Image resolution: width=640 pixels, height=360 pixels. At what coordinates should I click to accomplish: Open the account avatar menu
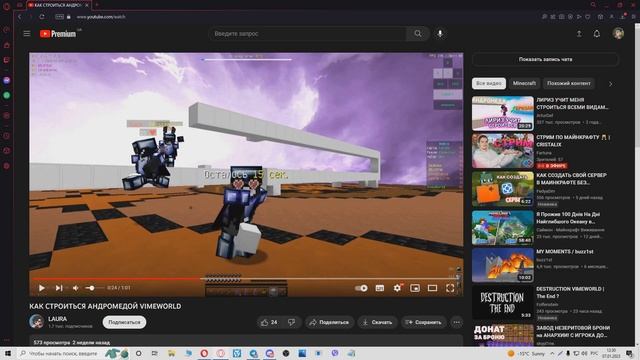point(618,33)
